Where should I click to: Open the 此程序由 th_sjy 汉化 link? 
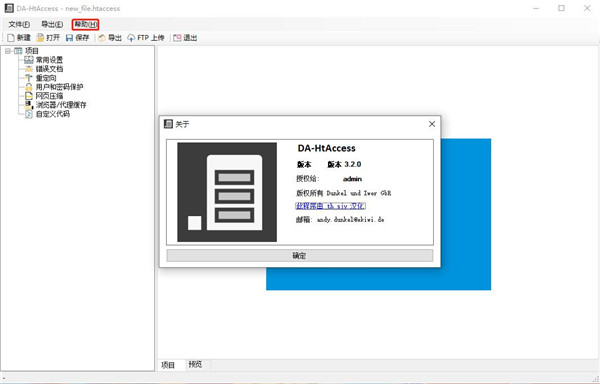pos(330,206)
